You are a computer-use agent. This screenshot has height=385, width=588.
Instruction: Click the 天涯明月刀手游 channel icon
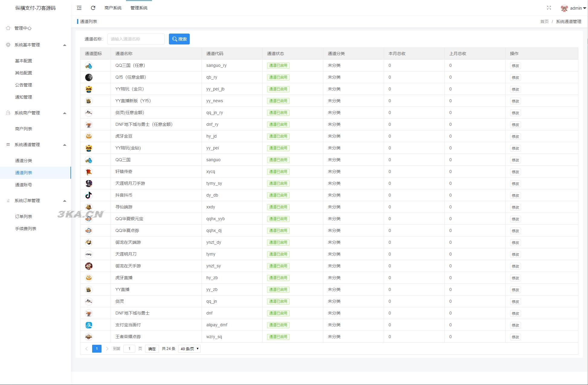pyautogui.click(x=89, y=184)
